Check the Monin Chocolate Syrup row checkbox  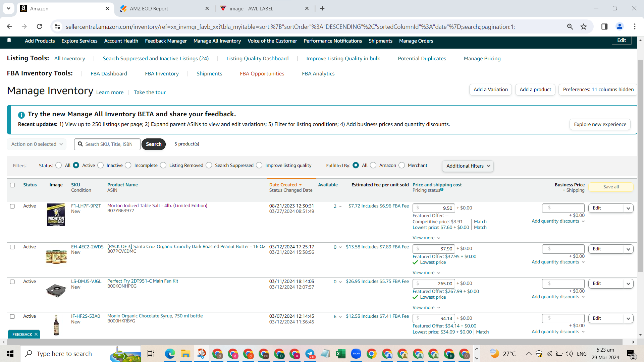pos(12,316)
